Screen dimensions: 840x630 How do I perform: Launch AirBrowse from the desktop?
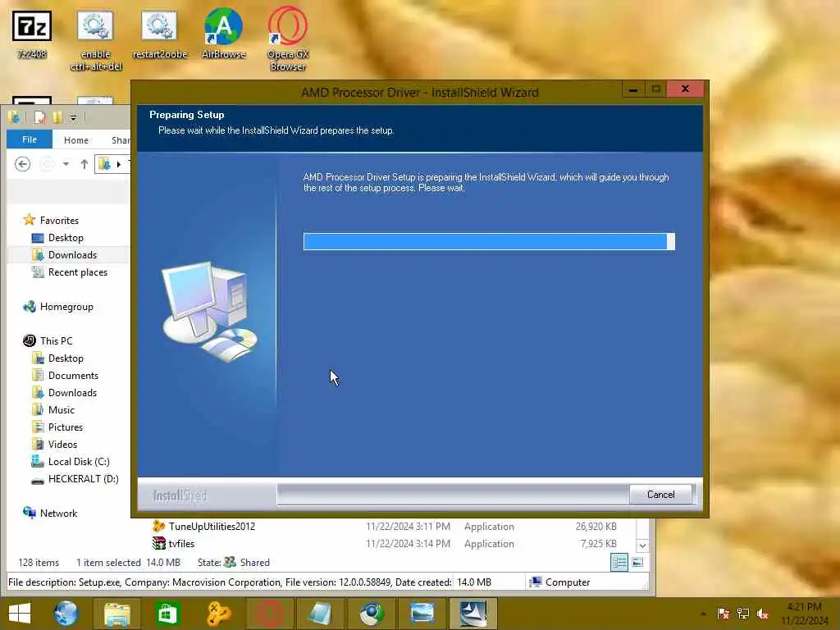[223, 33]
